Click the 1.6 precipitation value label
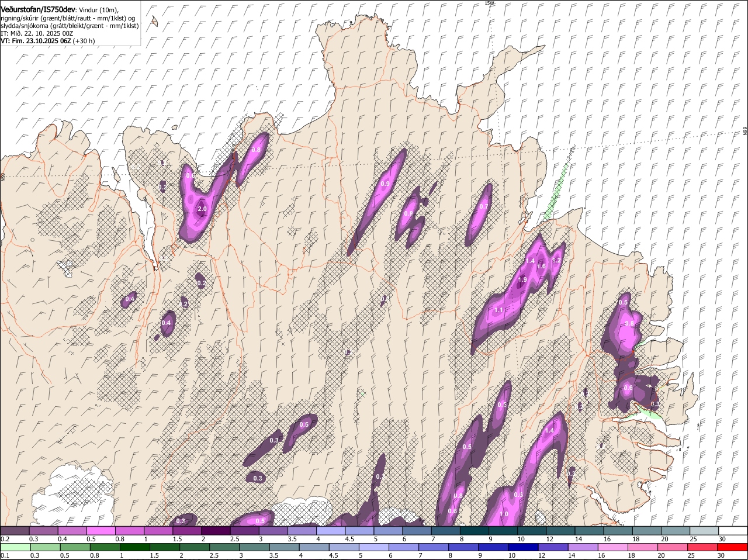This screenshot has width=748, height=560. pos(541,266)
